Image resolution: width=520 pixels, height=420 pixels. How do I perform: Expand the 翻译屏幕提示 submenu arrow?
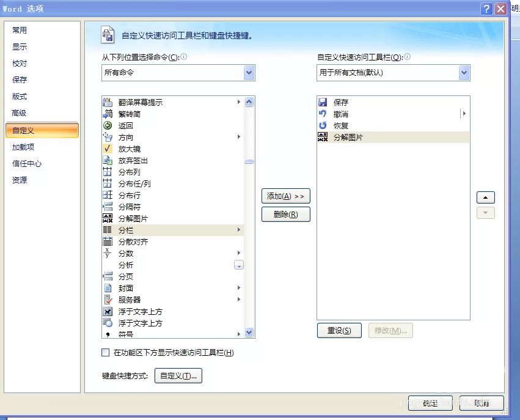239,102
